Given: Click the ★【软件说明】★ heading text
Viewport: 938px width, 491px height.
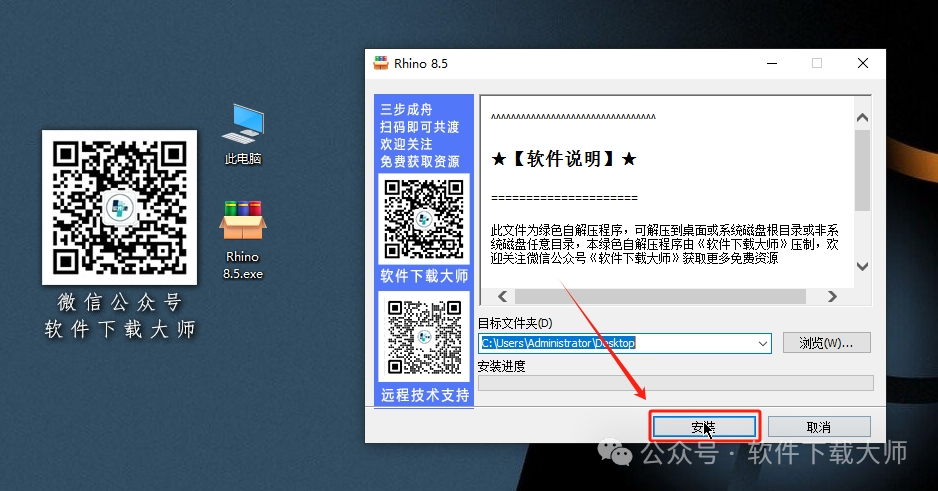Looking at the screenshot, I should (564, 158).
